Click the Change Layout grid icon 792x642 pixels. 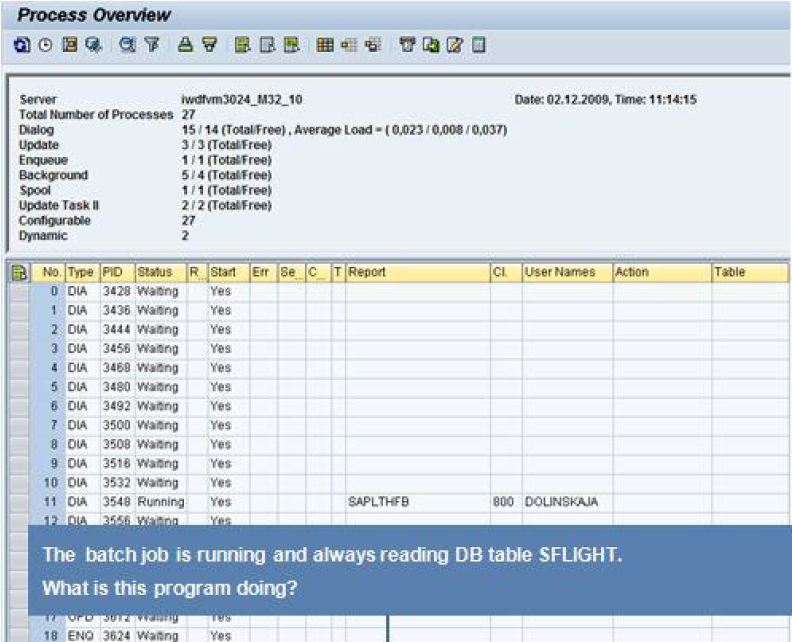click(x=325, y=45)
